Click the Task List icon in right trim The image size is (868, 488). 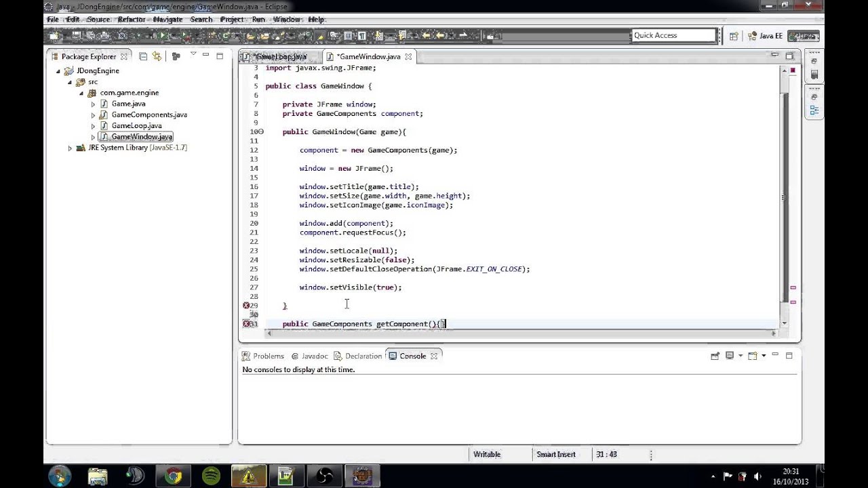[x=814, y=75]
